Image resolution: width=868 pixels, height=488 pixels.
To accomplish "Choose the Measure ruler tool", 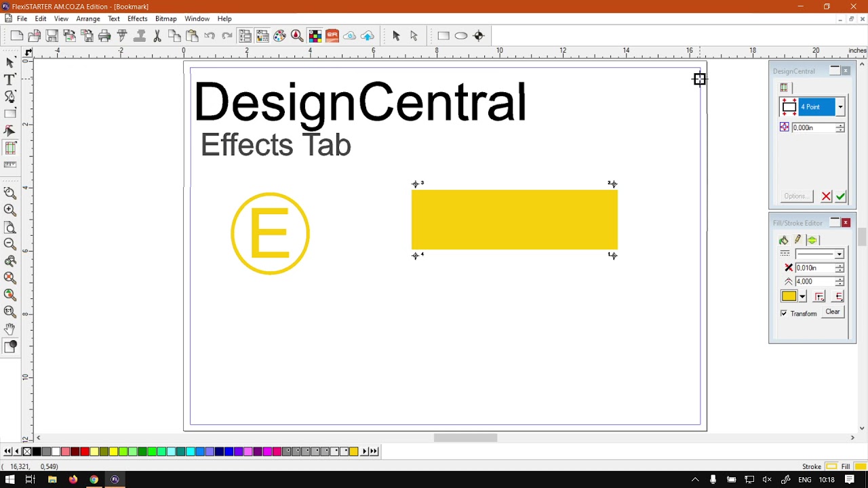I will point(10,165).
